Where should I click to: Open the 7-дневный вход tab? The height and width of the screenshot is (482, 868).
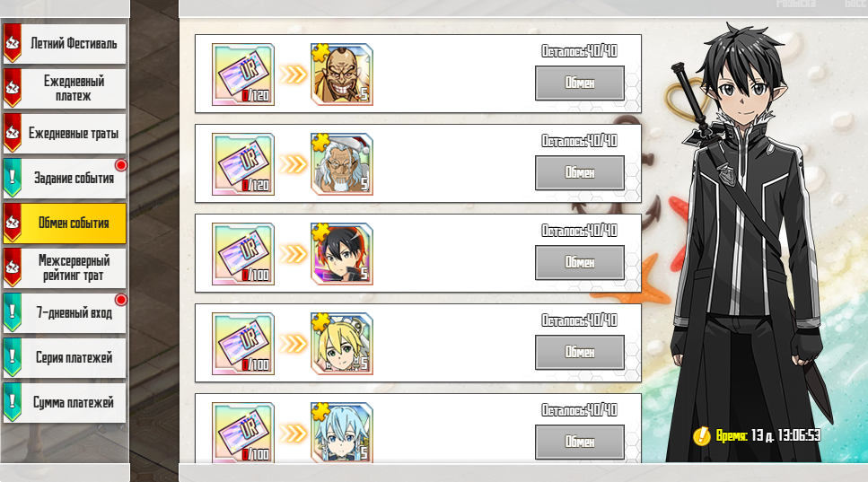tap(65, 312)
